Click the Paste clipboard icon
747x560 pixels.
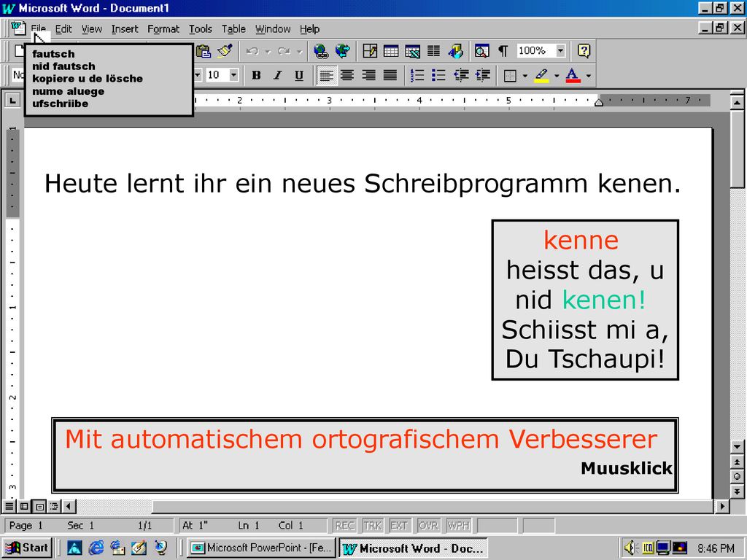point(204,50)
